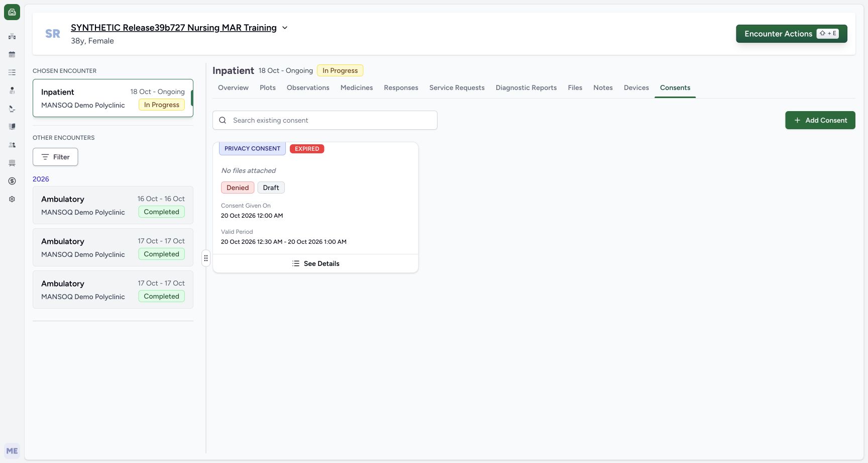
Task: Open the users group sidebar icon
Action: [12, 145]
